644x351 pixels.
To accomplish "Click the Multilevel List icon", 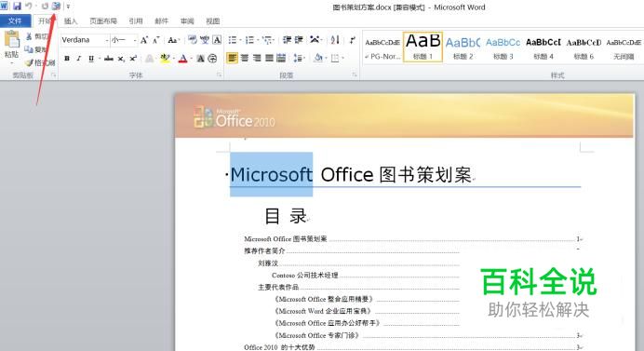I will pos(267,40).
